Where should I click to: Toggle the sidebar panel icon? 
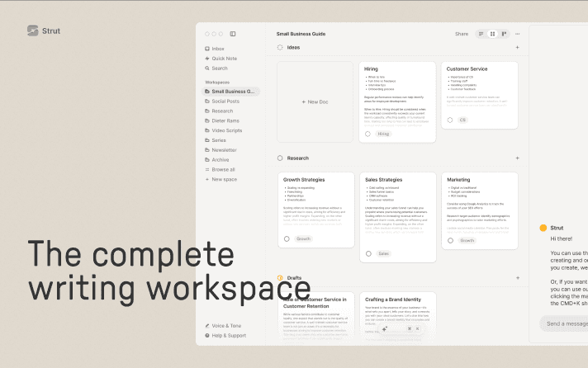(233, 34)
